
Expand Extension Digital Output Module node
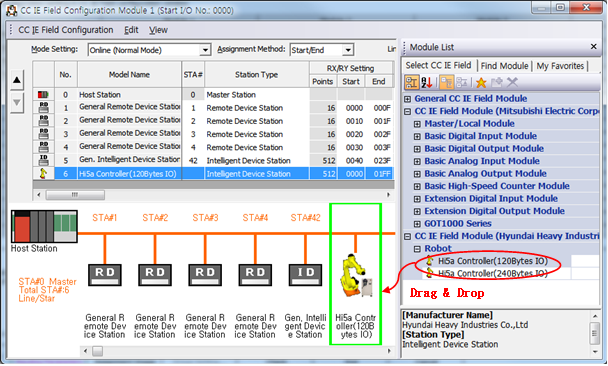click(417, 211)
